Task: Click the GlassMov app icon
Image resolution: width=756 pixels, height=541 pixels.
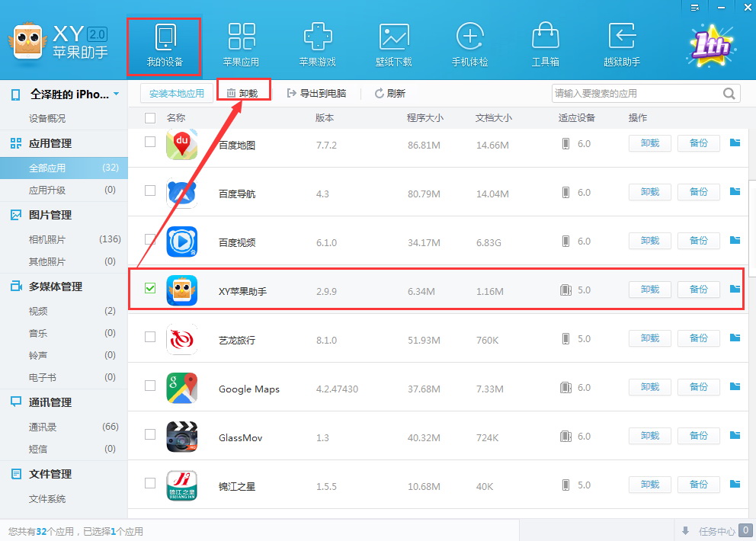Action: (x=182, y=437)
